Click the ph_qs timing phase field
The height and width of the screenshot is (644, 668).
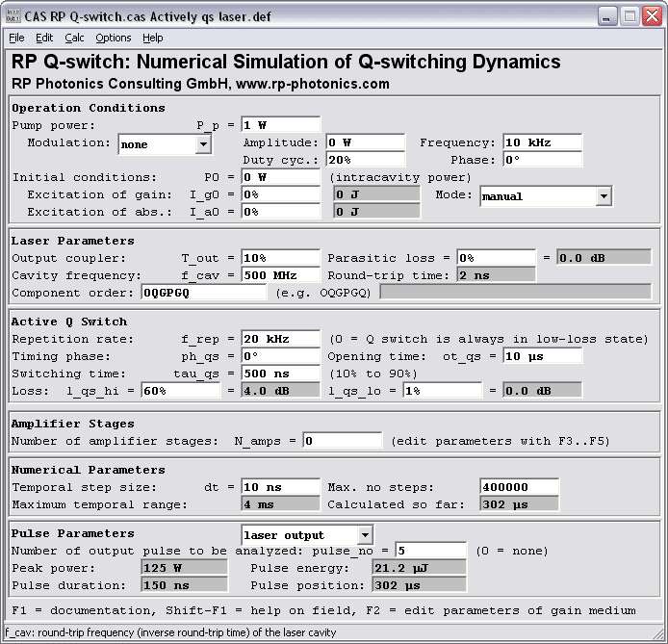280,356
